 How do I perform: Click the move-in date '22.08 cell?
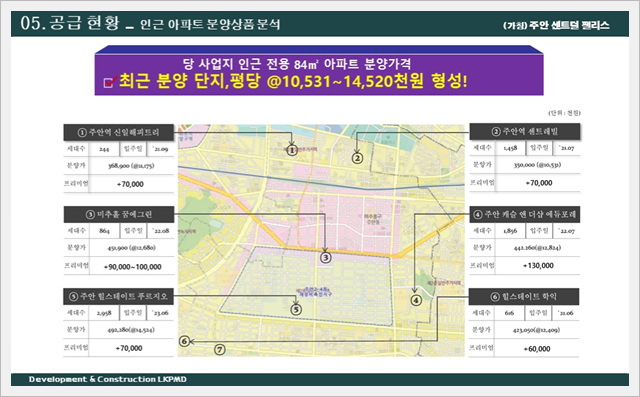click(160, 231)
